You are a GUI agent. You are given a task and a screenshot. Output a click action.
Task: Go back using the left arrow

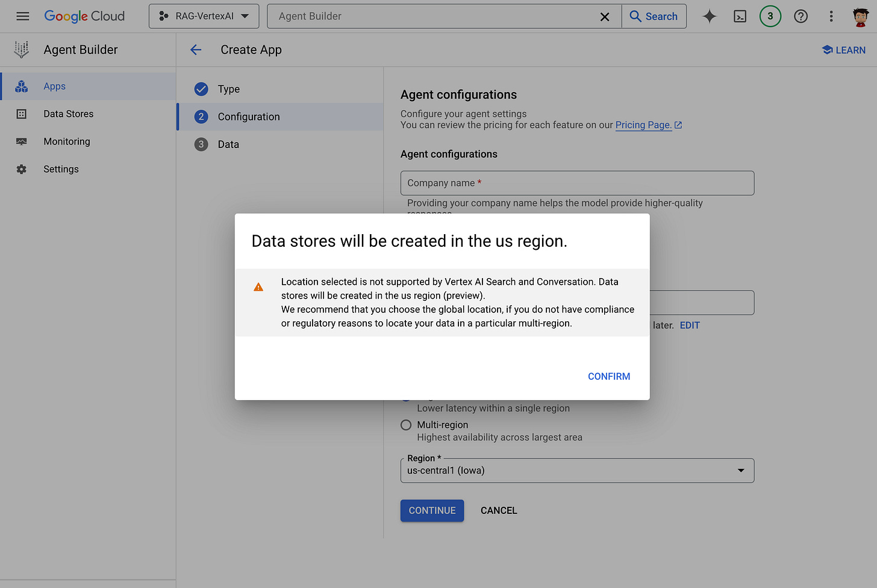point(196,50)
